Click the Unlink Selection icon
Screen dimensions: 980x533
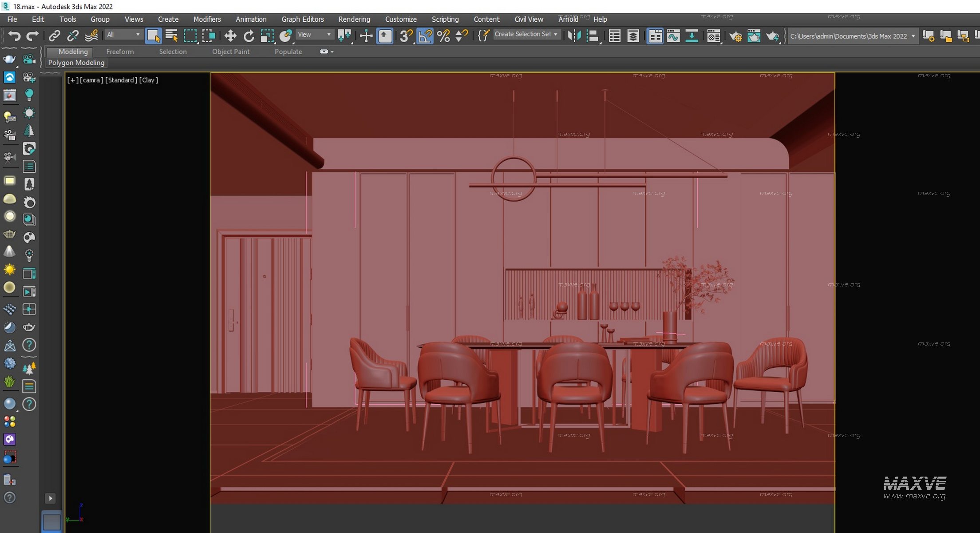point(73,36)
